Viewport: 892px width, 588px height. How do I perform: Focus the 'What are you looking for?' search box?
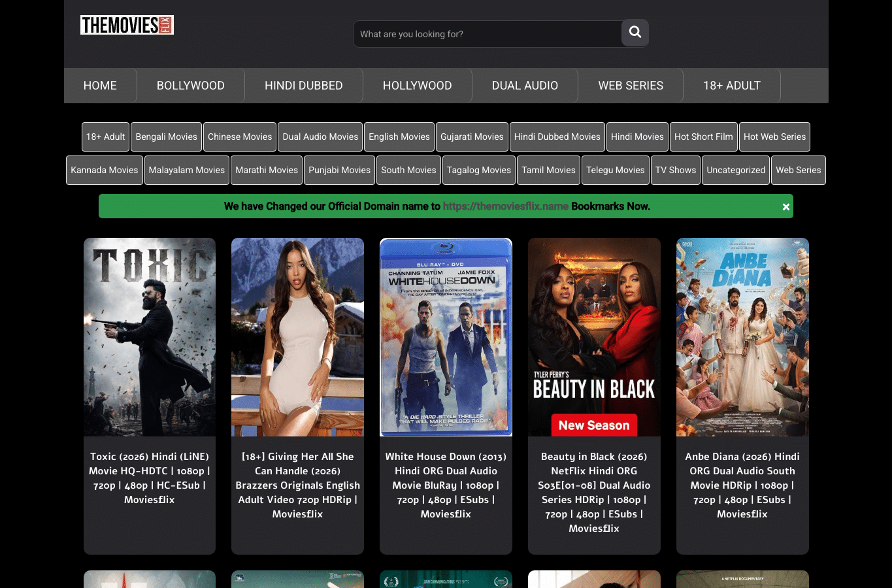[487, 34]
